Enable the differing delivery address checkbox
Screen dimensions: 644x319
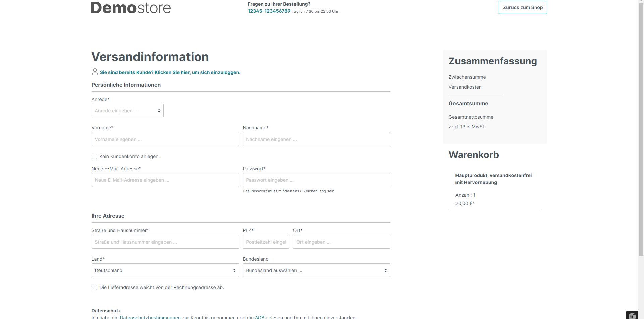point(94,287)
